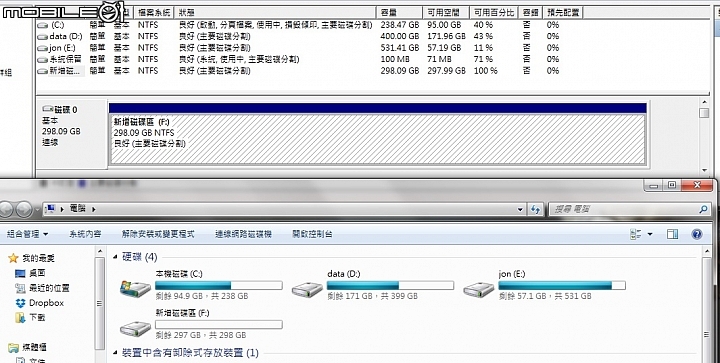Open the address bar history dropdown
The image size is (720, 363).
520,210
